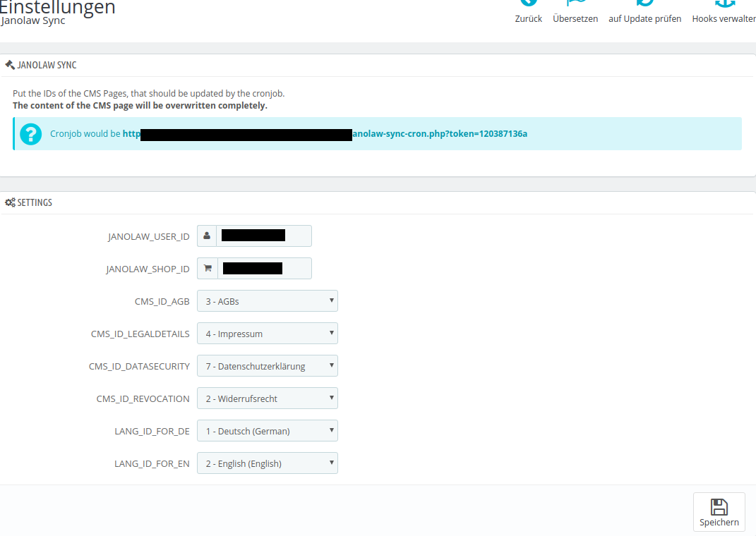Click the JANOLAW SYNC panel heading
756x536 pixels.
(x=47, y=65)
